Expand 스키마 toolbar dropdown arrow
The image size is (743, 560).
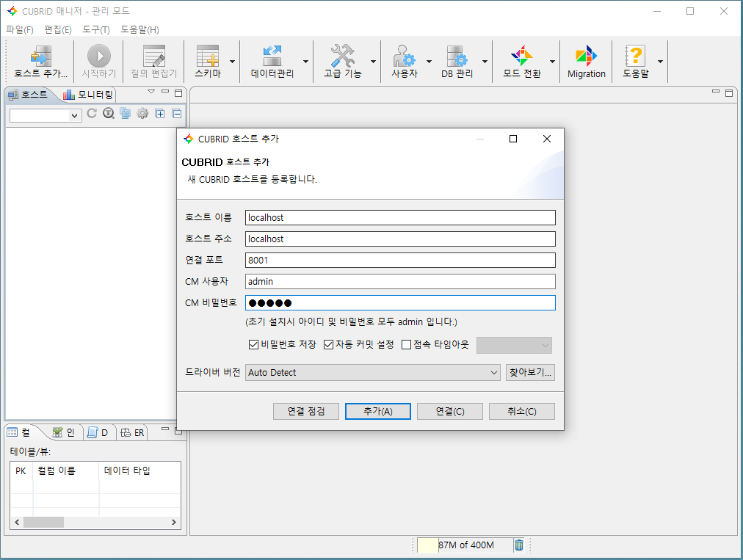(x=232, y=62)
